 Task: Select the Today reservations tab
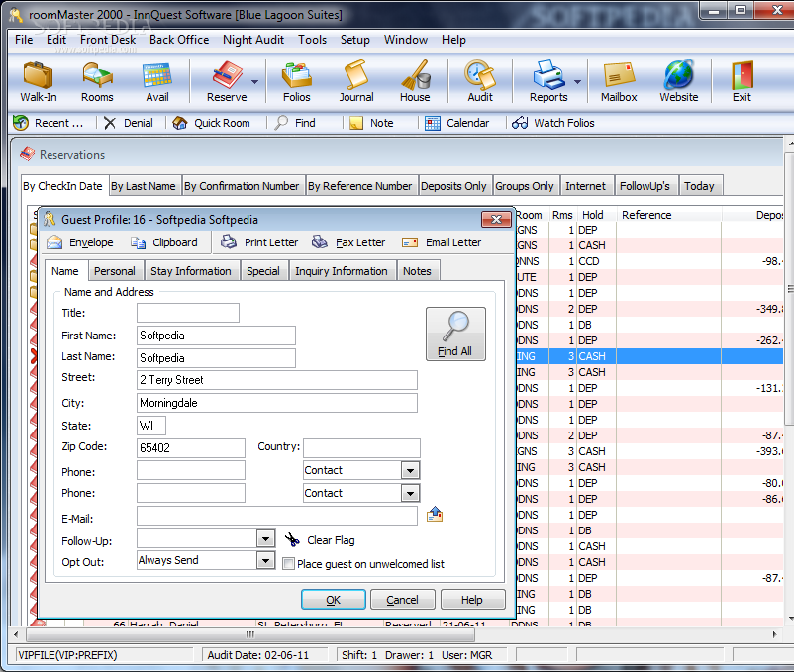click(699, 186)
